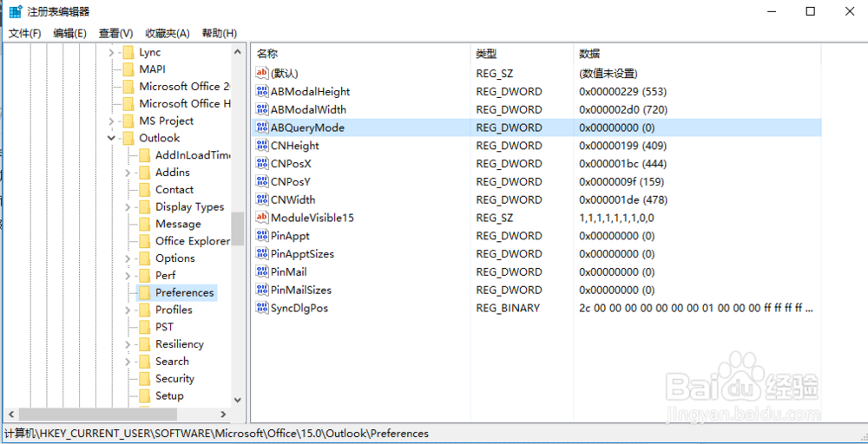Click the PinMailSizes DWORD icon
This screenshot has height=444, width=868.
262,290
